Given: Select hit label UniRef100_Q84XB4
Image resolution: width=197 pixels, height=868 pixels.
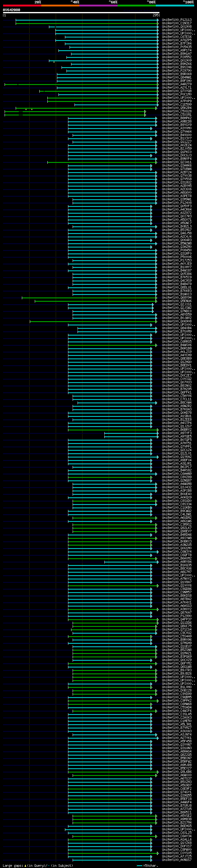Looking at the screenshot, I should point(177,328).
